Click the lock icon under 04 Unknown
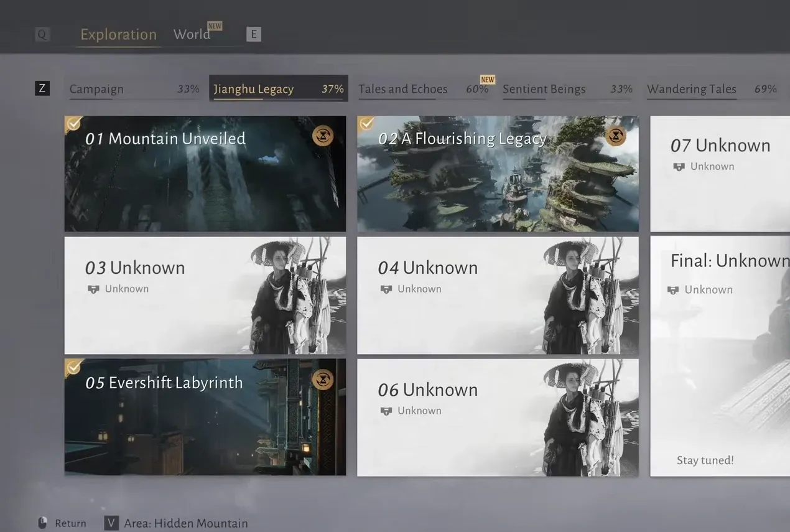 click(386, 289)
